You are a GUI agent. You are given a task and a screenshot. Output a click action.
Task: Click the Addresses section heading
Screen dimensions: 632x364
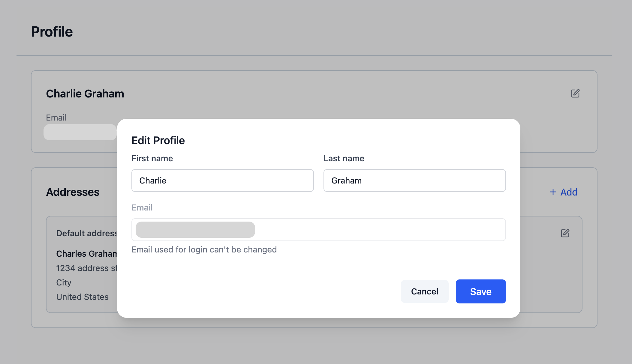pyautogui.click(x=73, y=192)
